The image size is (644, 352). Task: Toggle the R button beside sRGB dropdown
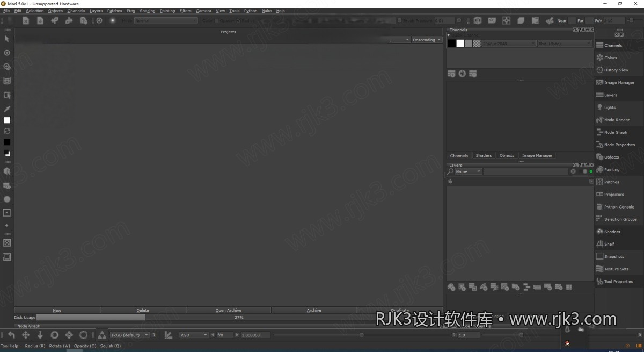pyautogui.click(x=154, y=335)
